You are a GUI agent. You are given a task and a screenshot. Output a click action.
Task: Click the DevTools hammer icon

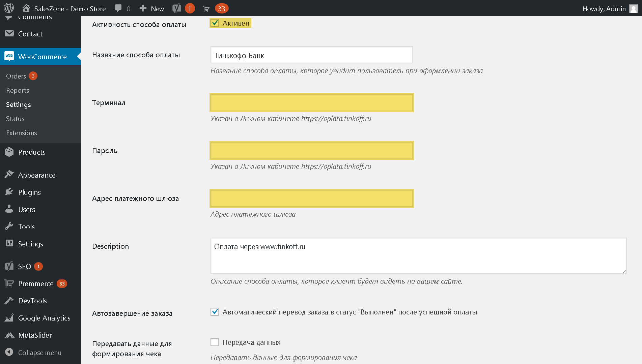pyautogui.click(x=9, y=301)
